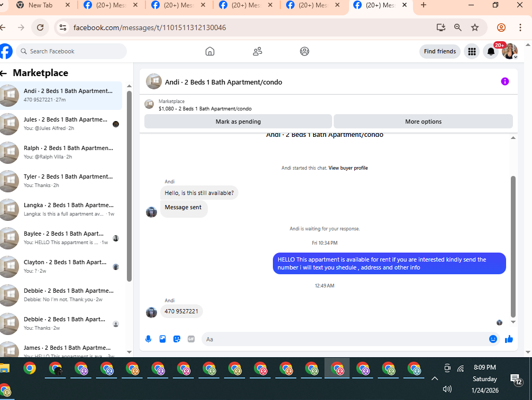Click Andi's Hello, is this still available message
Screen dimensions: 532x400
(199, 193)
